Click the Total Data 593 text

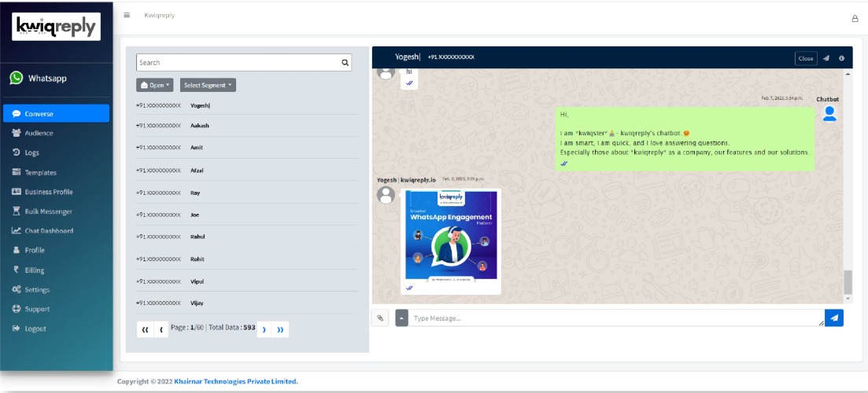[232, 327]
